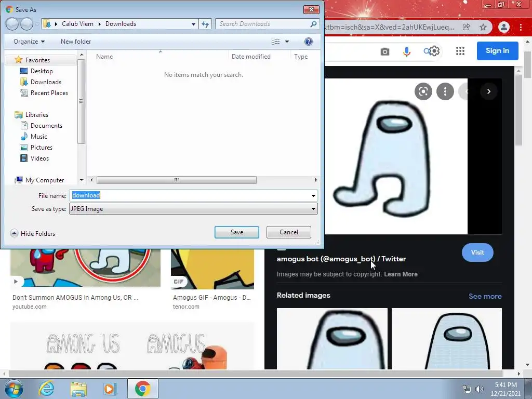Click the Save button

(237, 232)
